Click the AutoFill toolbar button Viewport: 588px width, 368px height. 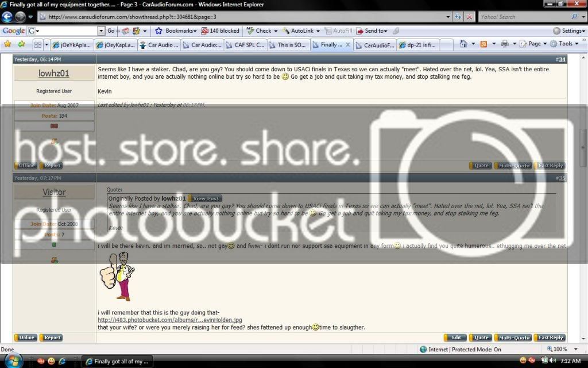(339, 31)
